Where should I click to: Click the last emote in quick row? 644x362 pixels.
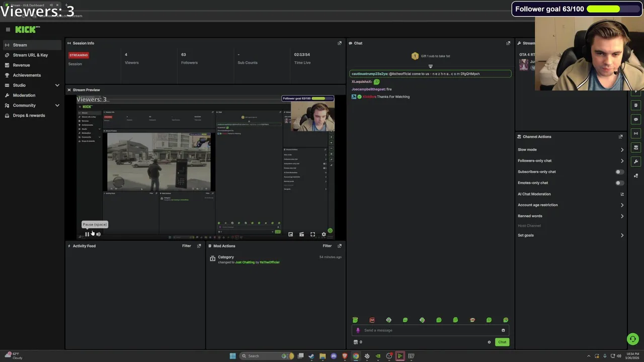pos(506,320)
